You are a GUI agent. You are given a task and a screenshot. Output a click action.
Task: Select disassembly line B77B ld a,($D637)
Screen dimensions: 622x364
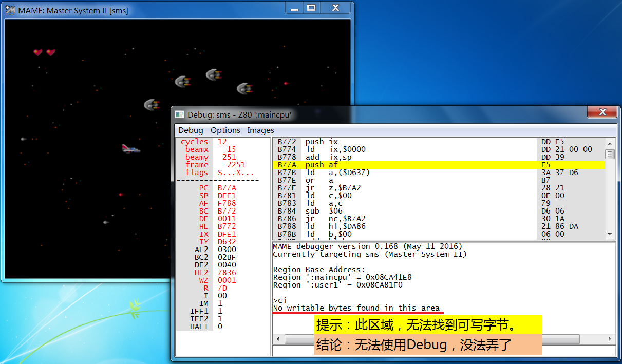pyautogui.click(x=439, y=173)
